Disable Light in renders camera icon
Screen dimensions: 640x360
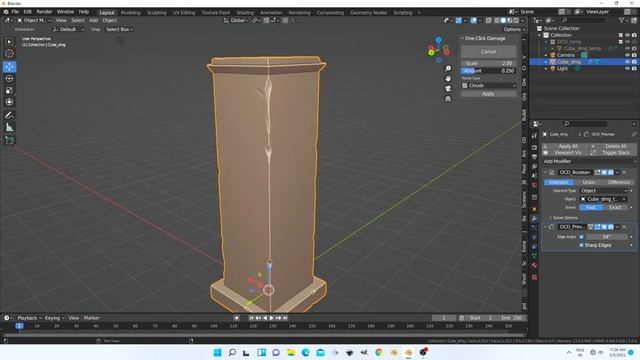tap(634, 69)
